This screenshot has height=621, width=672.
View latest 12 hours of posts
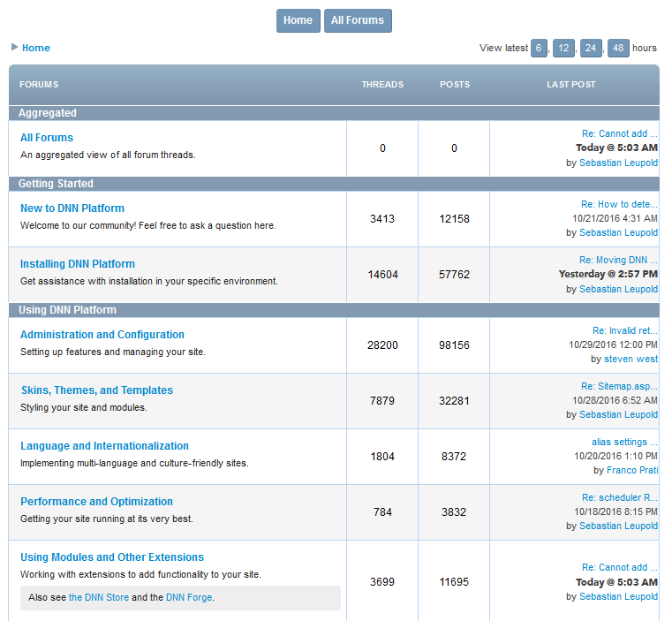click(563, 48)
